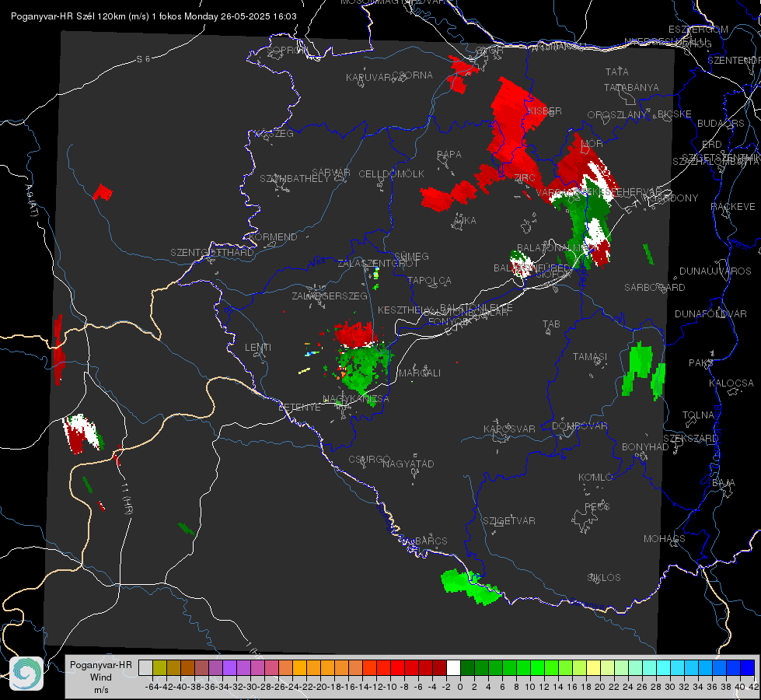Image resolution: width=761 pixels, height=700 pixels.
Task: Select the SZIGETVAR label
Action: pos(508,520)
